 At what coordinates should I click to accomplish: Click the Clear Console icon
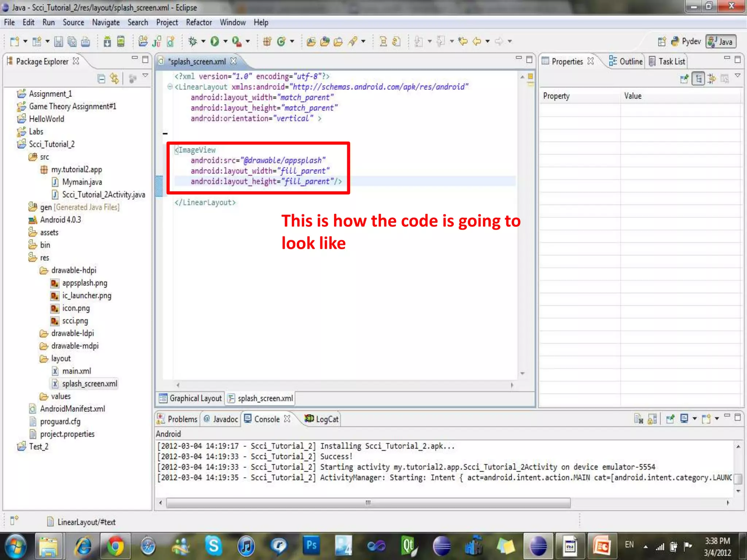click(x=638, y=419)
